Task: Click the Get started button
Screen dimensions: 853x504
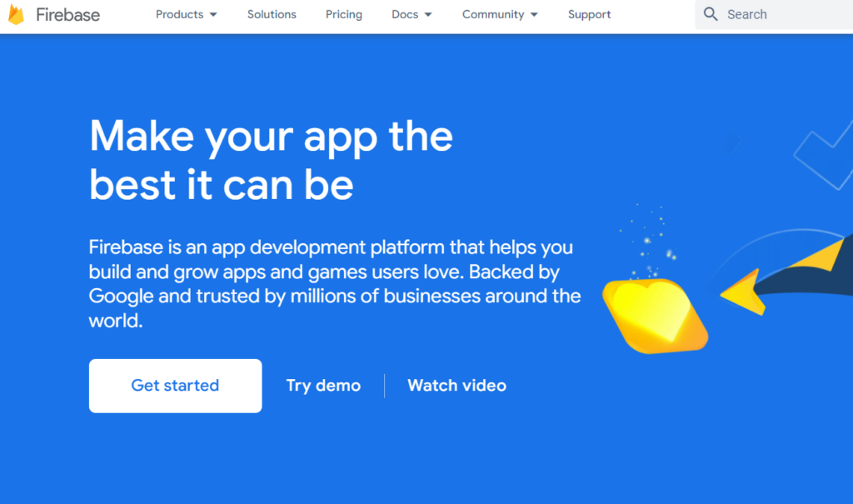Action: [175, 386]
